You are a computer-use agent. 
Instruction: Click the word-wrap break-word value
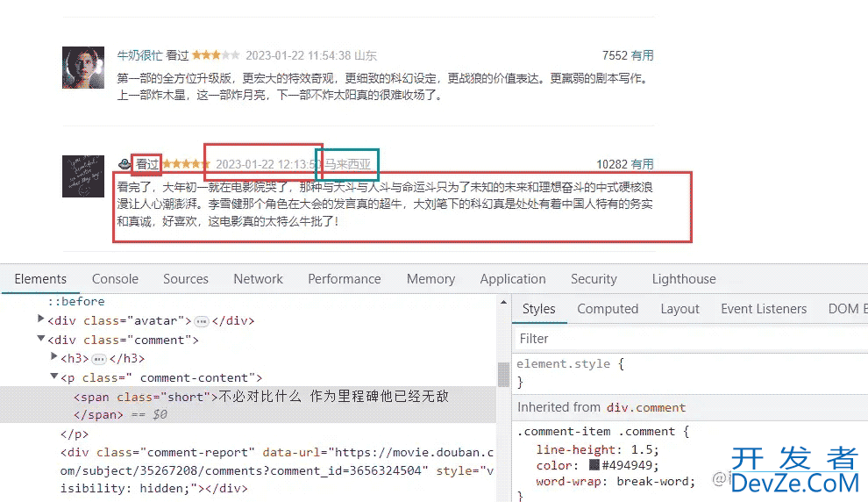[x=652, y=481]
